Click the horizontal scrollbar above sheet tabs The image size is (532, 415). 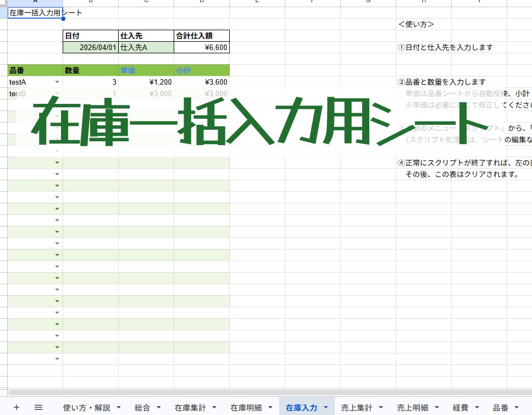click(x=270, y=392)
